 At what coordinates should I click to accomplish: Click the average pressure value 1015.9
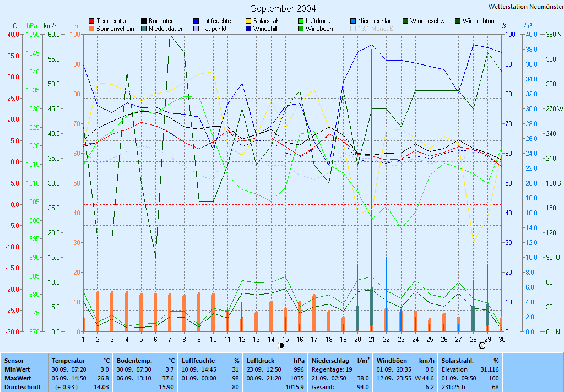point(295,388)
